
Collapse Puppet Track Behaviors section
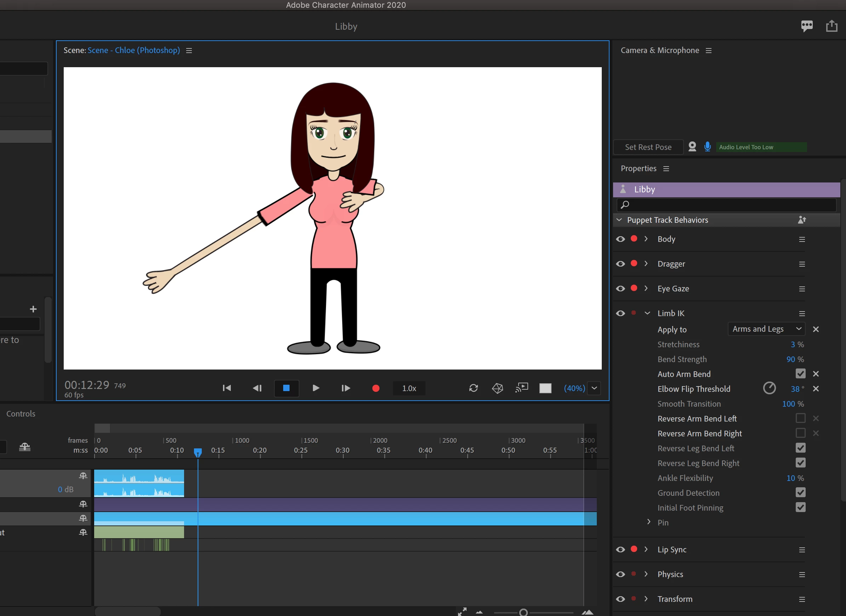[619, 220]
